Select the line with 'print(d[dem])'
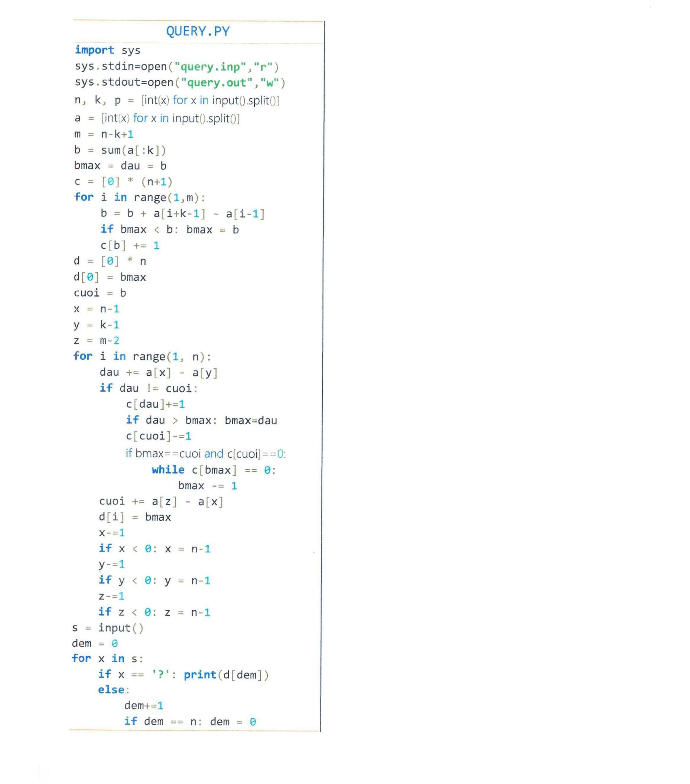This screenshot has width=690, height=784. [x=184, y=674]
